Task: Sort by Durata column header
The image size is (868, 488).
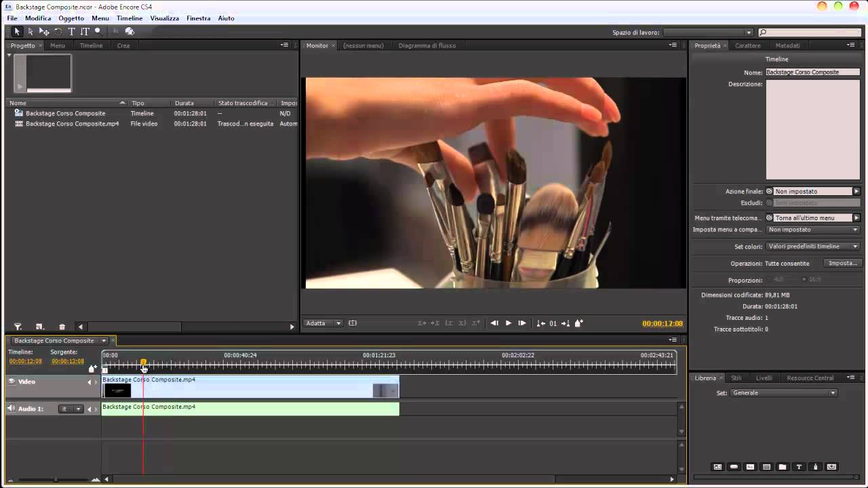Action: click(192, 103)
